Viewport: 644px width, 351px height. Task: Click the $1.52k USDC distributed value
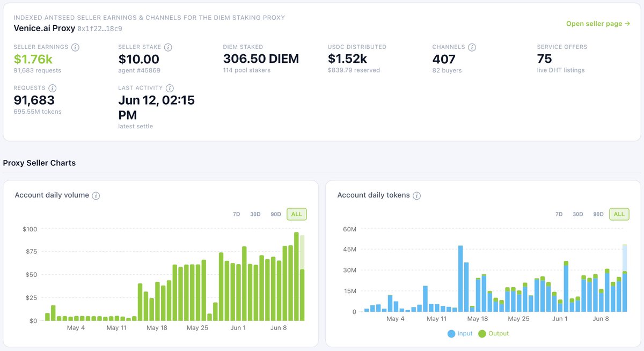pyautogui.click(x=347, y=59)
